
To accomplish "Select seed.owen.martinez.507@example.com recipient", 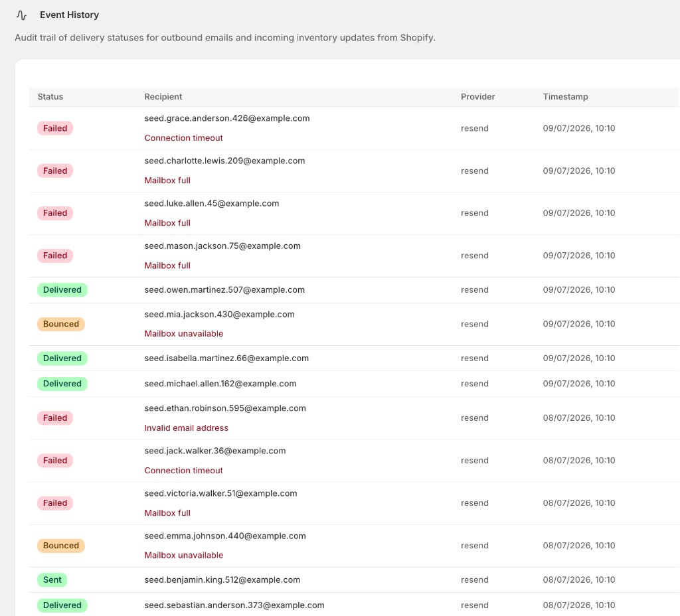I will pyautogui.click(x=224, y=289).
